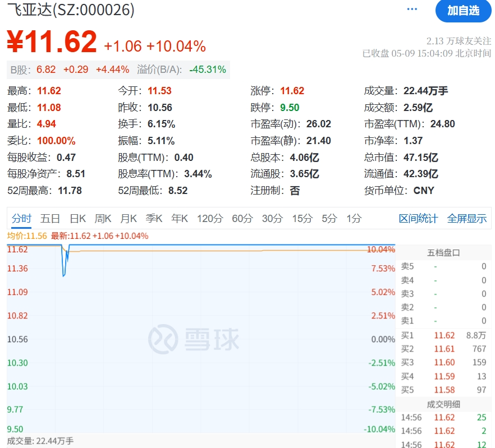This screenshot has height=448, width=495.
Task: Click the 五档盘口 panel header
Action: click(443, 253)
